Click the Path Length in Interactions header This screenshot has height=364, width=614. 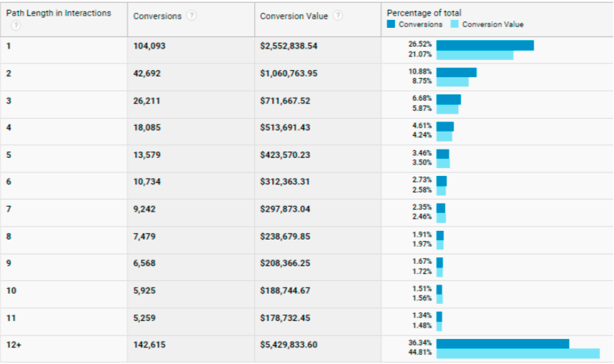(x=59, y=13)
